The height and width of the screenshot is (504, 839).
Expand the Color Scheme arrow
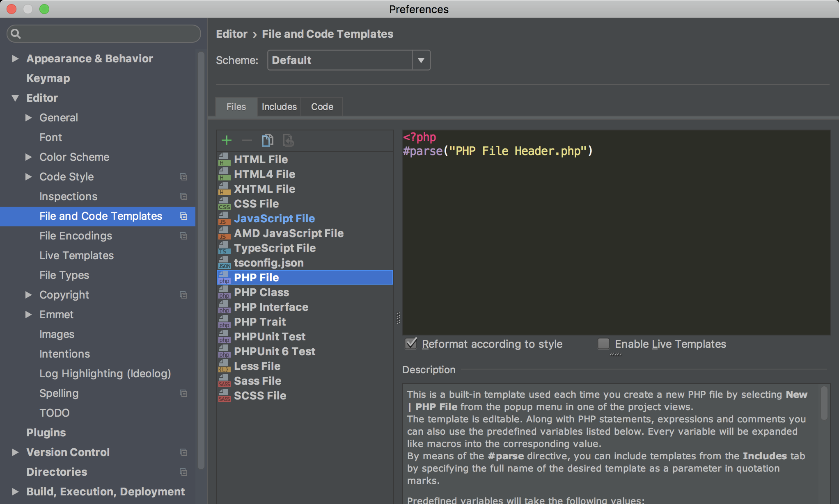click(28, 157)
